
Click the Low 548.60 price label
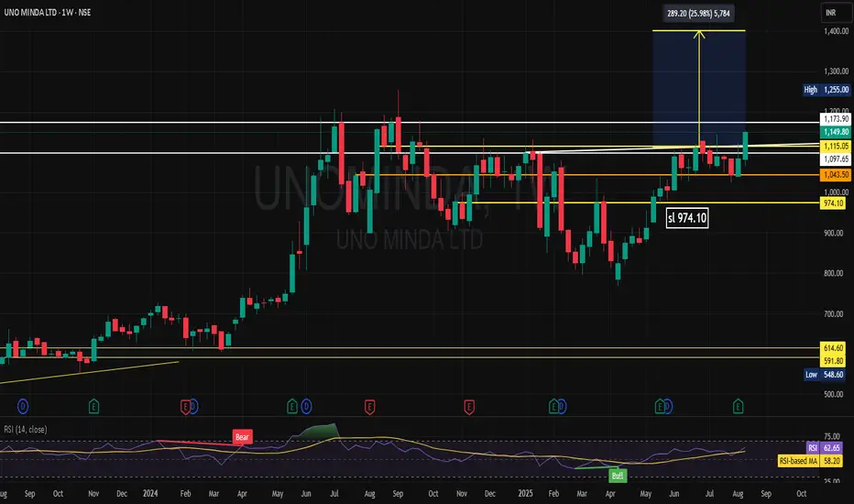tap(827, 374)
